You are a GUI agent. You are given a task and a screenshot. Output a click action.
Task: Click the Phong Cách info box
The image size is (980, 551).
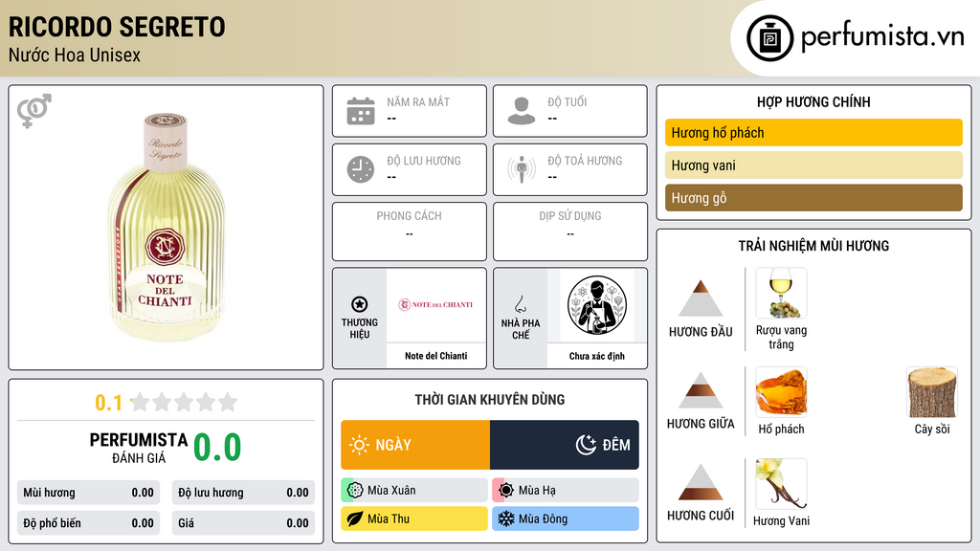pyautogui.click(x=410, y=231)
